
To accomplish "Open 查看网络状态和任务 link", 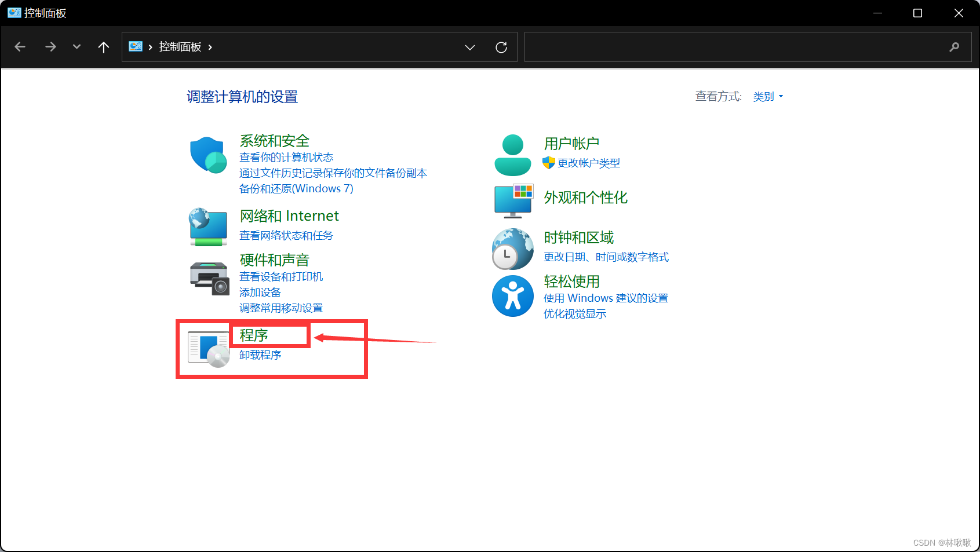I will [286, 235].
